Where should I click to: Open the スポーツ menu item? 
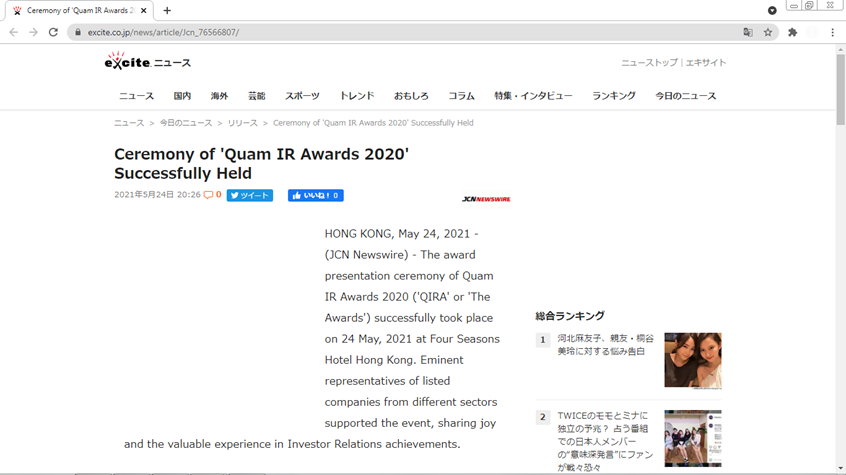click(302, 96)
